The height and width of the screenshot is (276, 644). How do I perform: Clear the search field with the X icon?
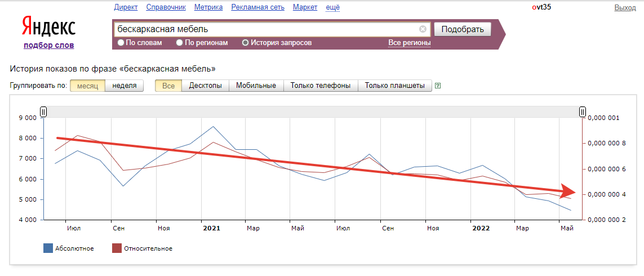click(x=423, y=29)
